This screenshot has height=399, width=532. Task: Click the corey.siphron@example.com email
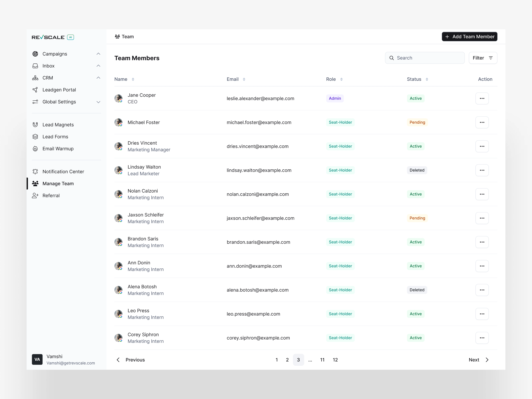[x=258, y=338]
